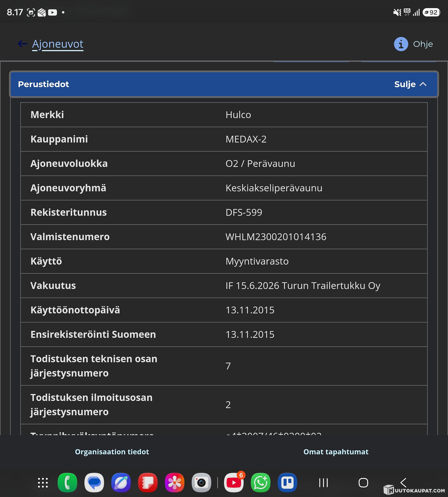
Task: Launch the Trello app icon
Action: [287, 483]
